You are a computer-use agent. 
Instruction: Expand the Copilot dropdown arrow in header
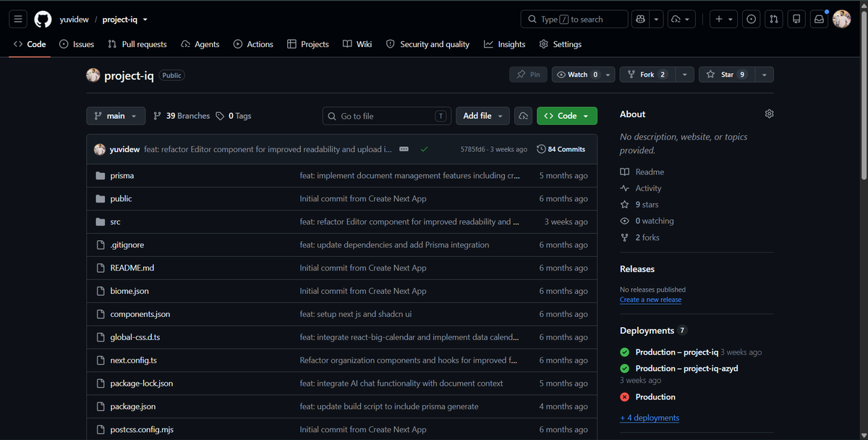656,20
